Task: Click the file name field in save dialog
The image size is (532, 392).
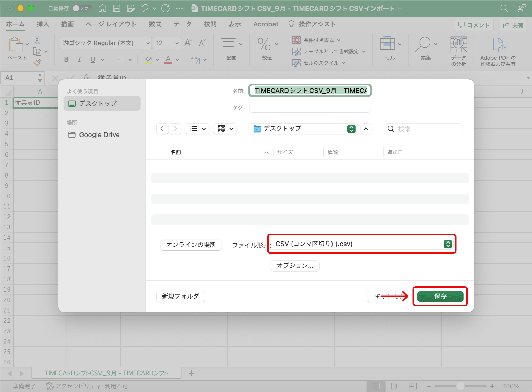Action: pyautogui.click(x=310, y=91)
